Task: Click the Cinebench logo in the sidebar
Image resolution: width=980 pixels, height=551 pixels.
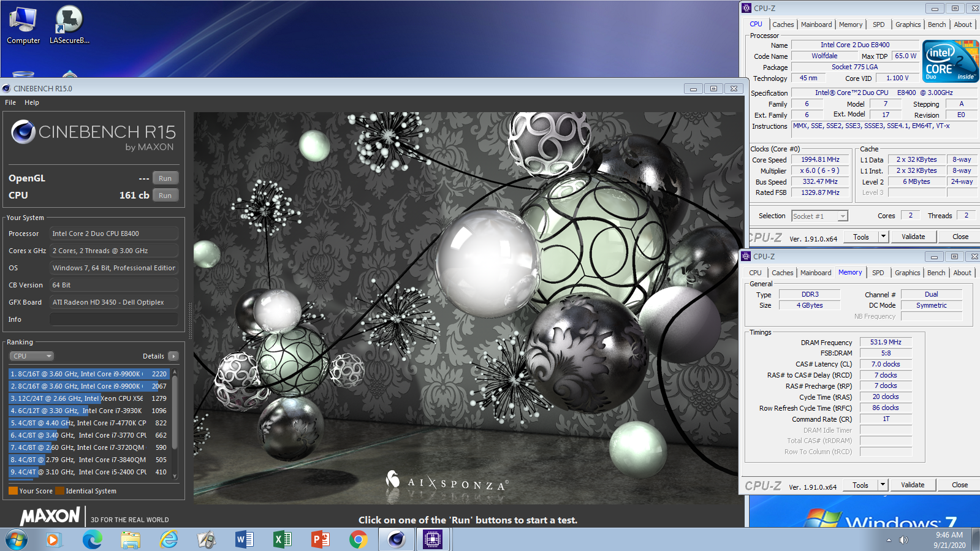Action: click(x=23, y=132)
